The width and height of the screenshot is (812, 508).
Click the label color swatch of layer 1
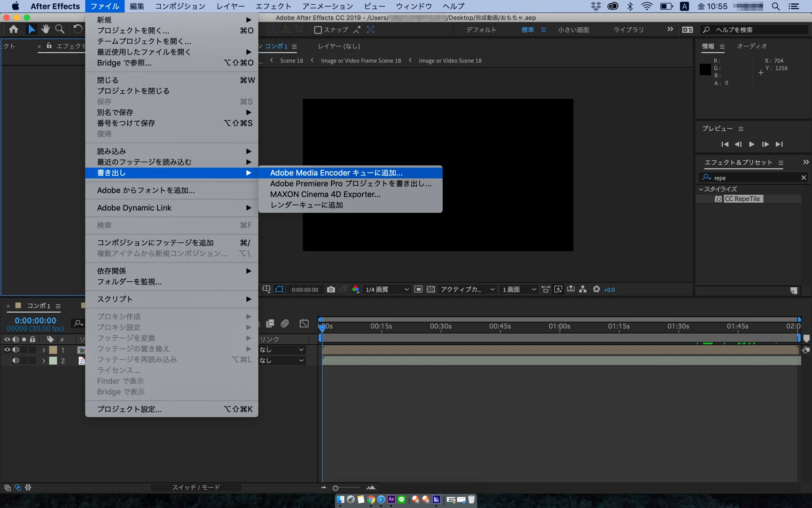point(53,350)
